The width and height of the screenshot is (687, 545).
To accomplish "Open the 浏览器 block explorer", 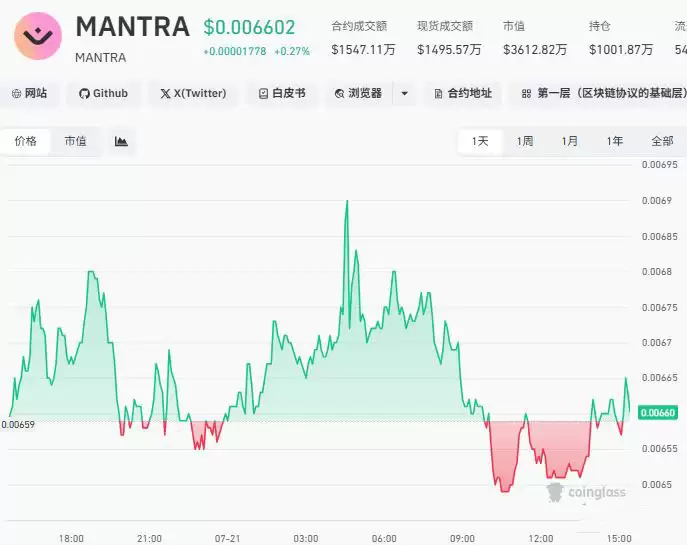I will [x=359, y=93].
